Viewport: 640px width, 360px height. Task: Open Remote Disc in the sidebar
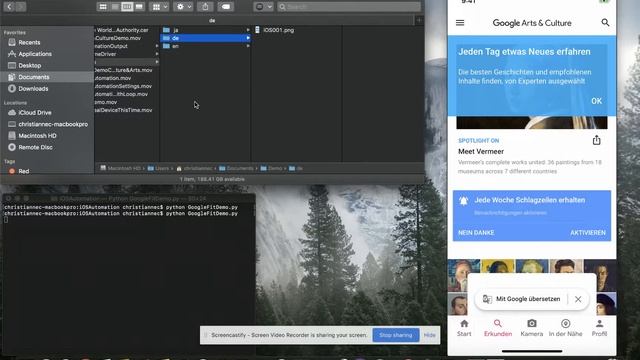35,147
